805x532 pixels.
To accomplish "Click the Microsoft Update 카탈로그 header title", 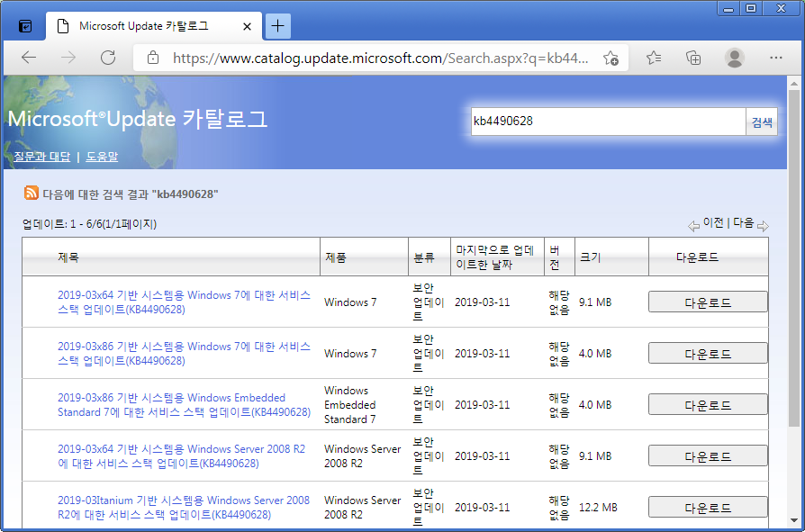I will tap(138, 119).
